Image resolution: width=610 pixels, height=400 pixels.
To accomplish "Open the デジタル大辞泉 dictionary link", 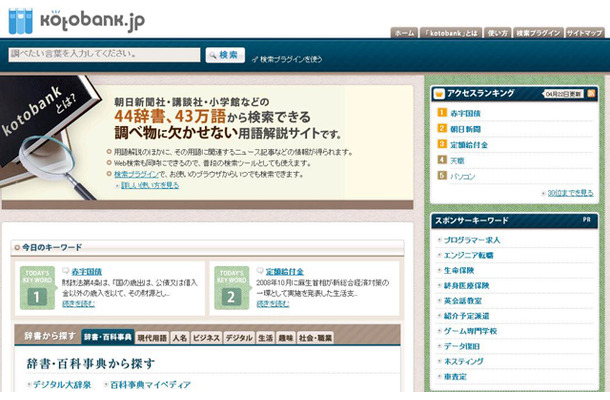I will [62, 384].
